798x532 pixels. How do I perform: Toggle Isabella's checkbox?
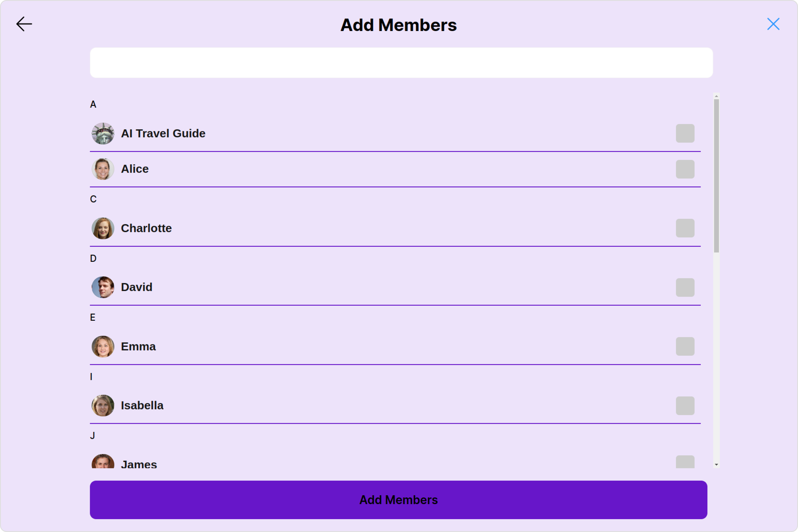[x=685, y=405]
